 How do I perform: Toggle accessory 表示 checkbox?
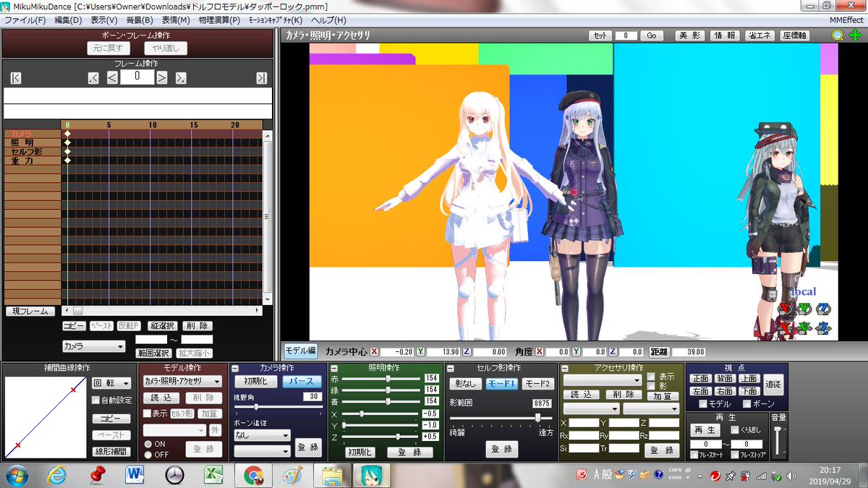(x=651, y=376)
